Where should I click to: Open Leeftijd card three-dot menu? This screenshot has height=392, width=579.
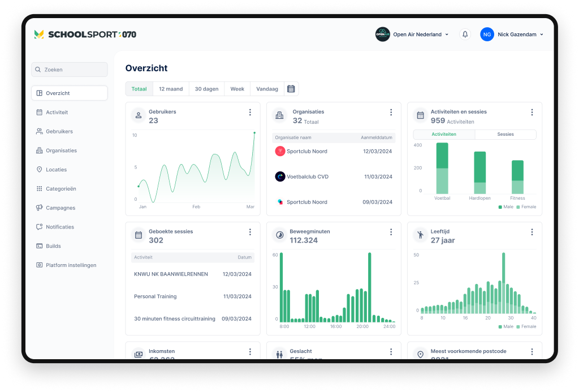[532, 232]
